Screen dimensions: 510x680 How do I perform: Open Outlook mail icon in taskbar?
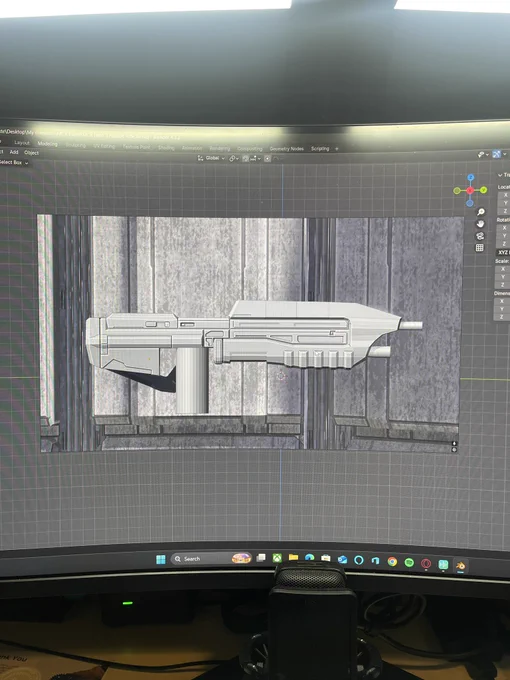pos(343,559)
